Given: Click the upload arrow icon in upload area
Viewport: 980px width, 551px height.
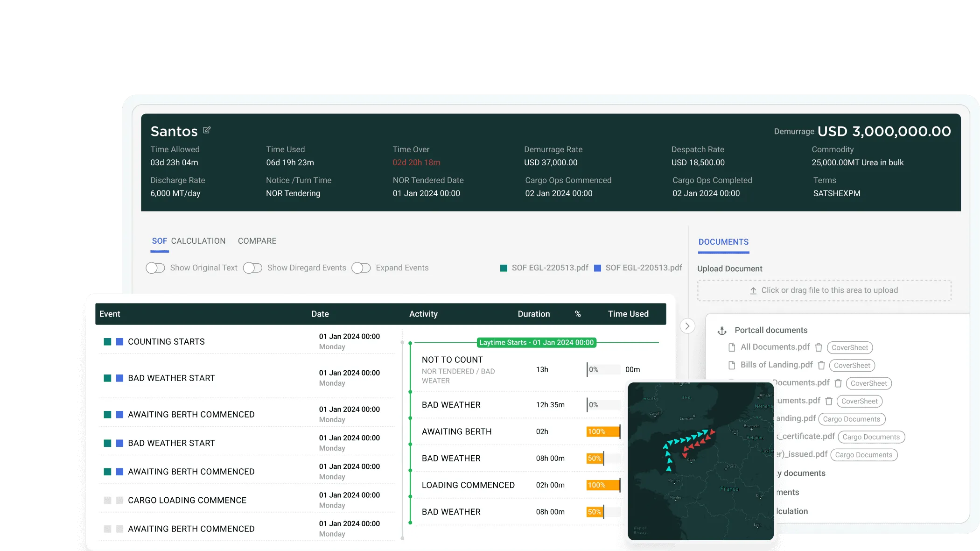Looking at the screenshot, I should point(754,290).
